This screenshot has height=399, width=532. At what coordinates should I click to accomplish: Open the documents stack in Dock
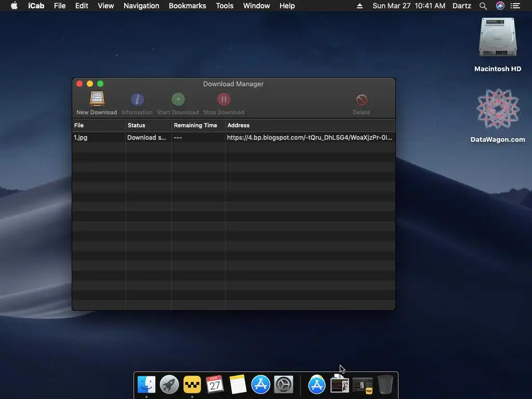click(340, 384)
